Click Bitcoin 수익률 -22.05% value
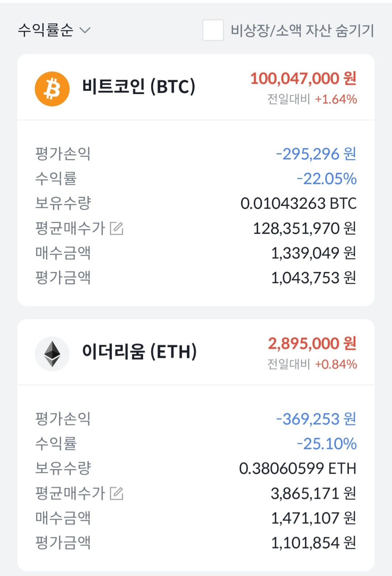 (326, 179)
